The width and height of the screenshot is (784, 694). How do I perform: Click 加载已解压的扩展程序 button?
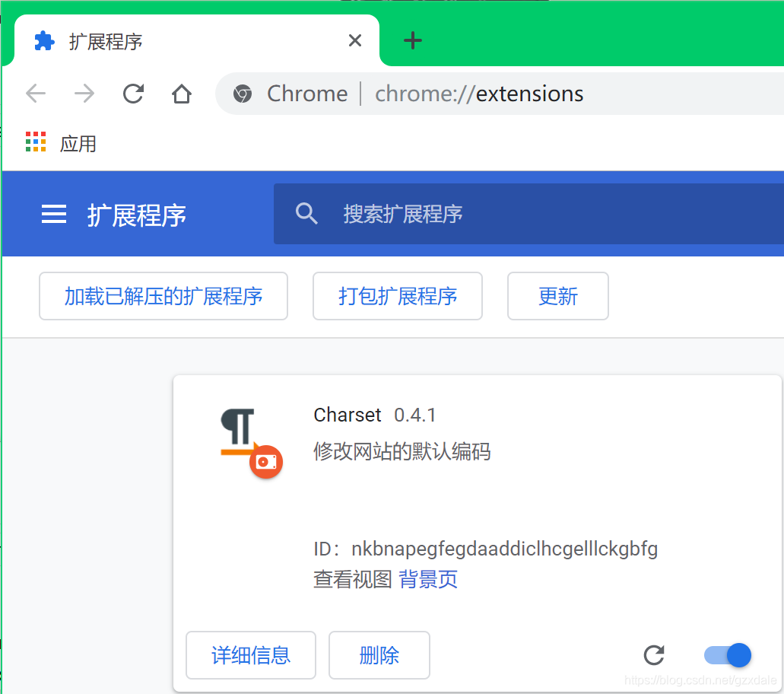[x=163, y=296]
